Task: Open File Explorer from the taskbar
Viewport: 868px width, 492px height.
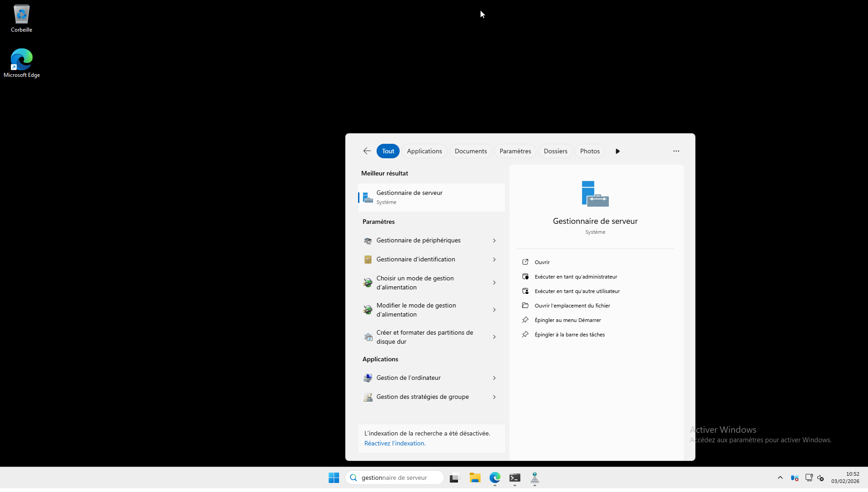Action: [475, 478]
